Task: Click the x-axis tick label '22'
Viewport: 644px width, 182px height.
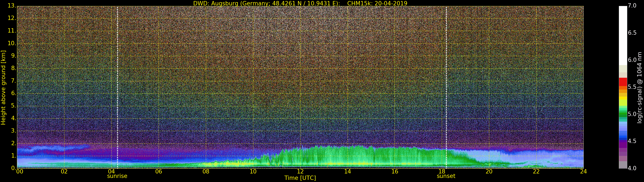Action: click(536, 172)
